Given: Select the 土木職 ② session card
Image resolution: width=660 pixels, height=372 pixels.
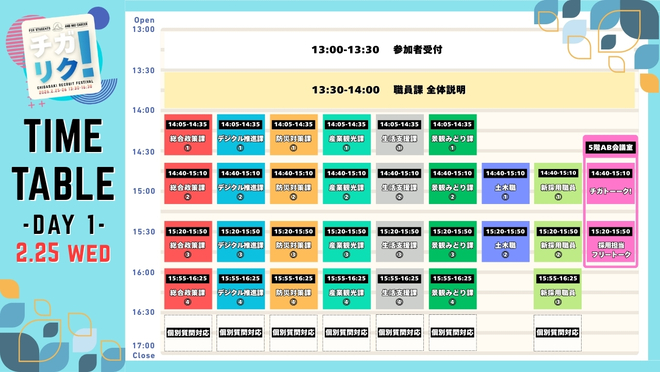Looking at the screenshot, I should [506, 242].
